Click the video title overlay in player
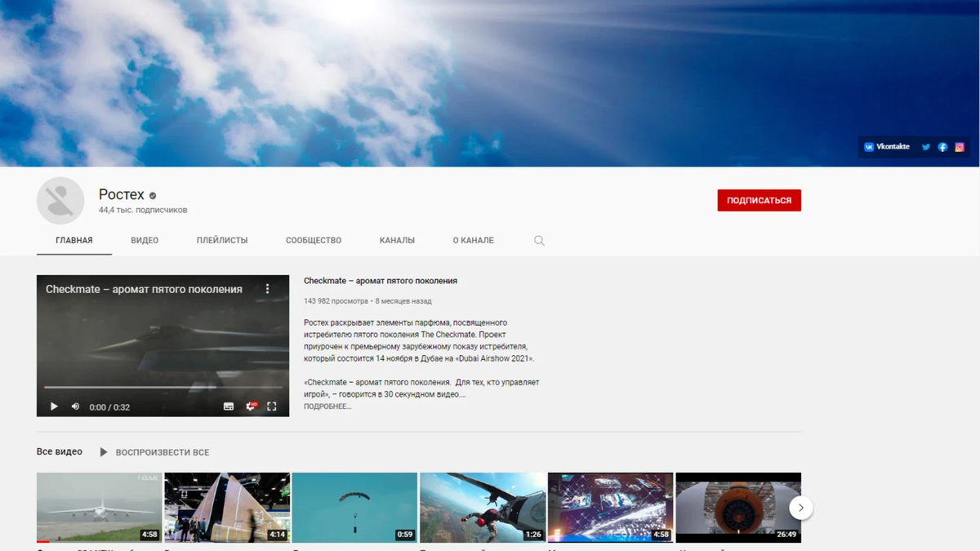 coord(144,289)
